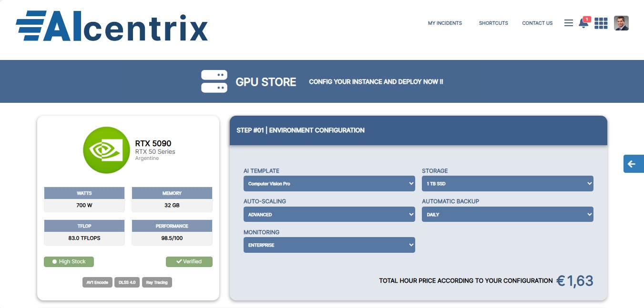
Task: Select the Ray Tracing feature tag
Action: pos(157,282)
